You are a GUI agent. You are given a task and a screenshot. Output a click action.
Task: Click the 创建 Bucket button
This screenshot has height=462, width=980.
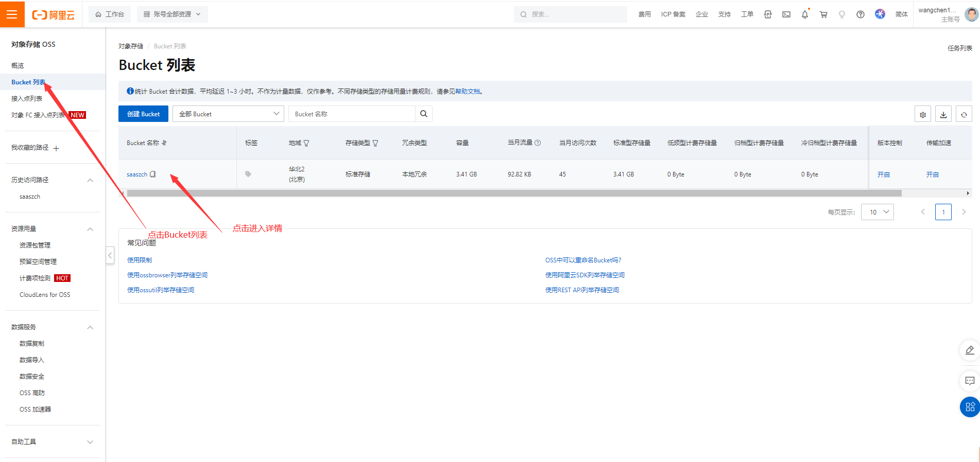[x=143, y=114]
